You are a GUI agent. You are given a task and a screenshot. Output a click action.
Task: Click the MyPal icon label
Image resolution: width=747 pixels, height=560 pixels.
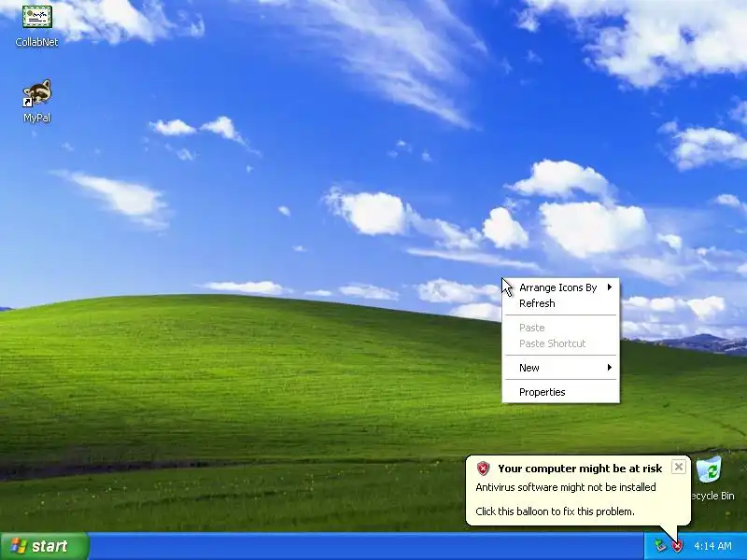[36, 118]
